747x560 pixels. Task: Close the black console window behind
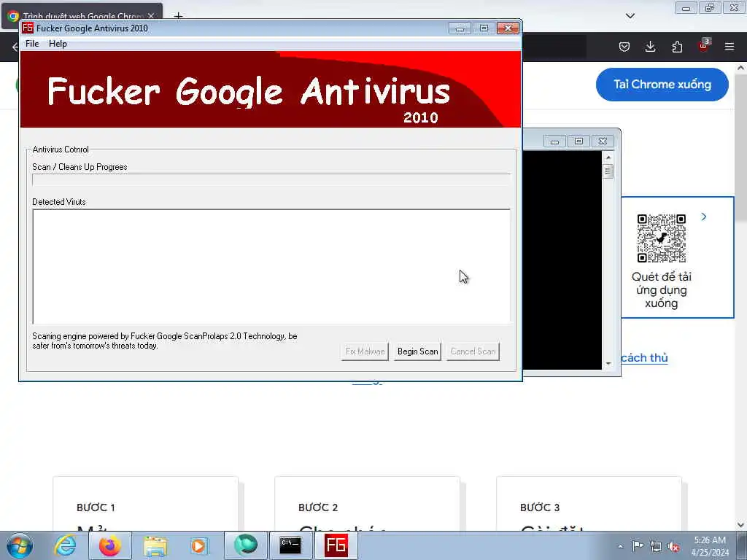tap(603, 141)
